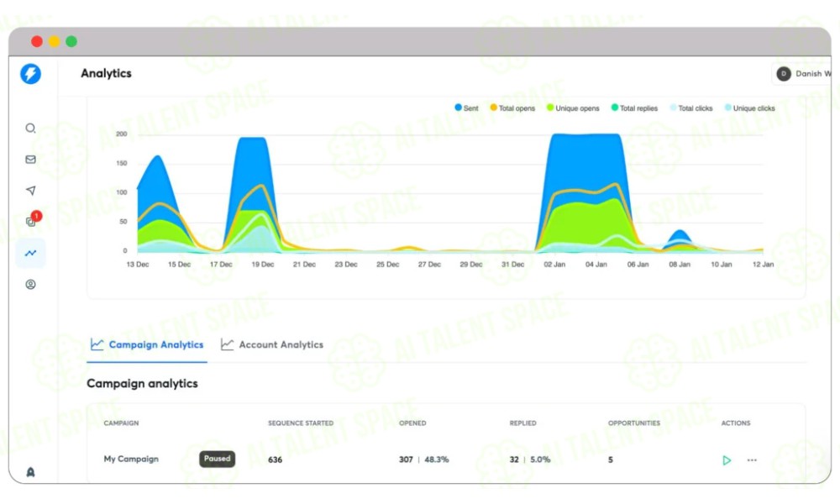Viewport: 840px width, 504px height.
Task: Open the sidebar icon with red badge
Action: pyautogui.click(x=32, y=220)
